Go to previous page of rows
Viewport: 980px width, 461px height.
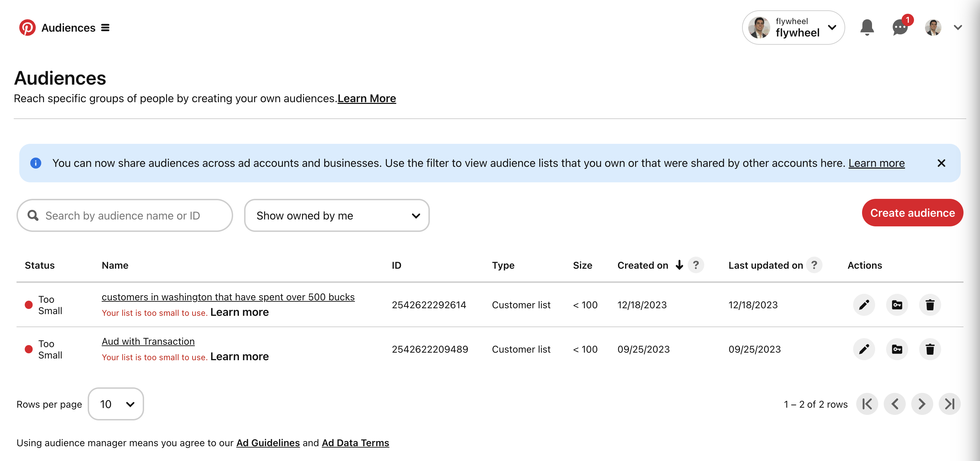pyautogui.click(x=895, y=404)
